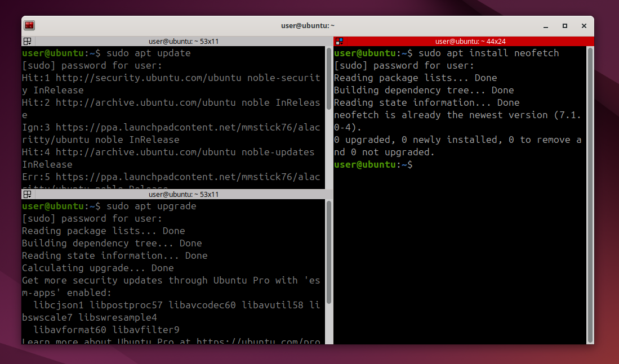Minimize the Terminator window
The height and width of the screenshot is (364, 619).
545,26
